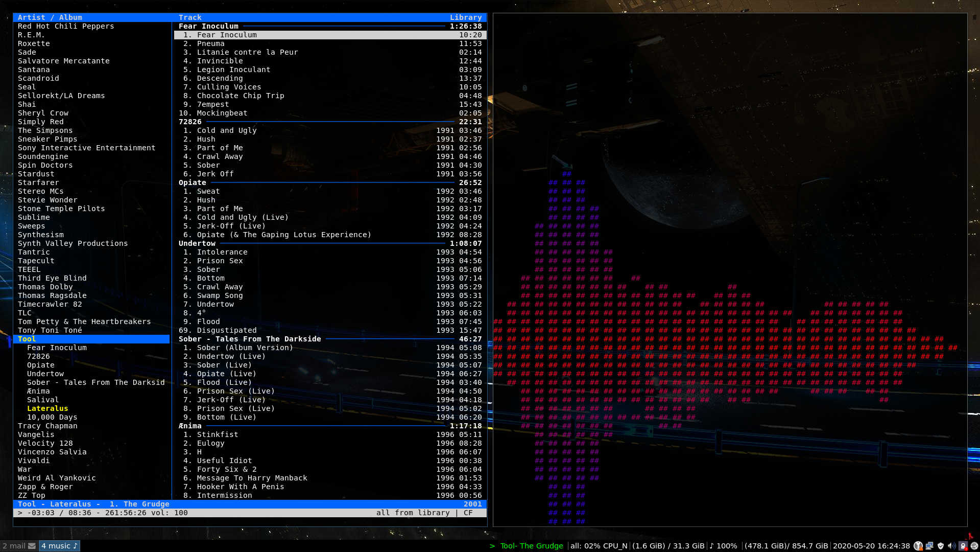Select the Salival album in artist tree
980x552 pixels.
43,400
